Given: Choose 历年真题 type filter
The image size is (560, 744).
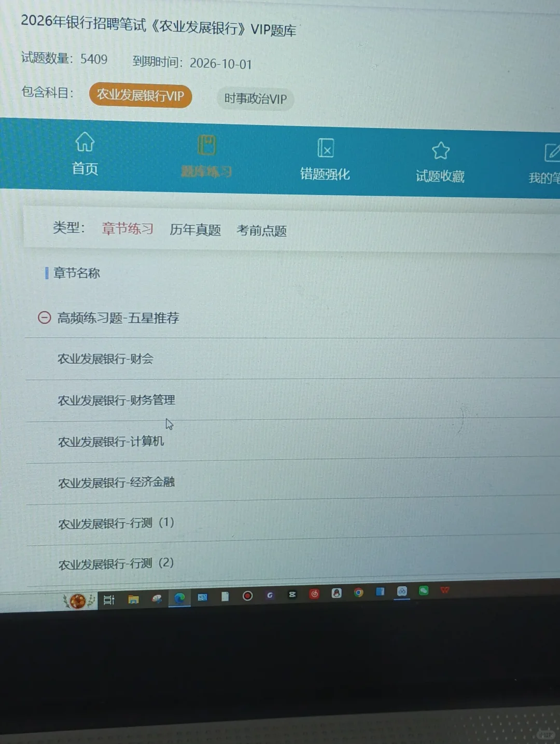Looking at the screenshot, I should [x=195, y=230].
